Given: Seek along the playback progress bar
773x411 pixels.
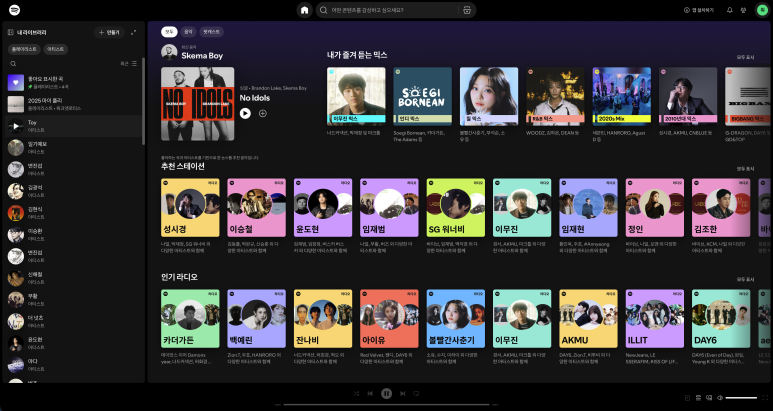Looking at the screenshot, I should point(386,405).
